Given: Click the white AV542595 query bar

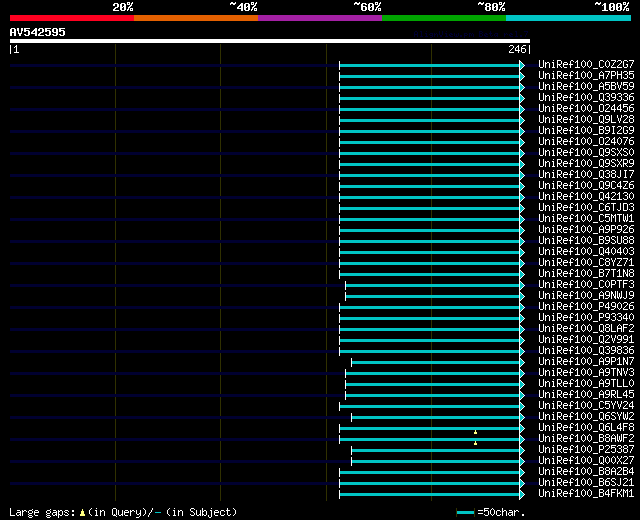Looking at the screenshot, I should point(270,41).
